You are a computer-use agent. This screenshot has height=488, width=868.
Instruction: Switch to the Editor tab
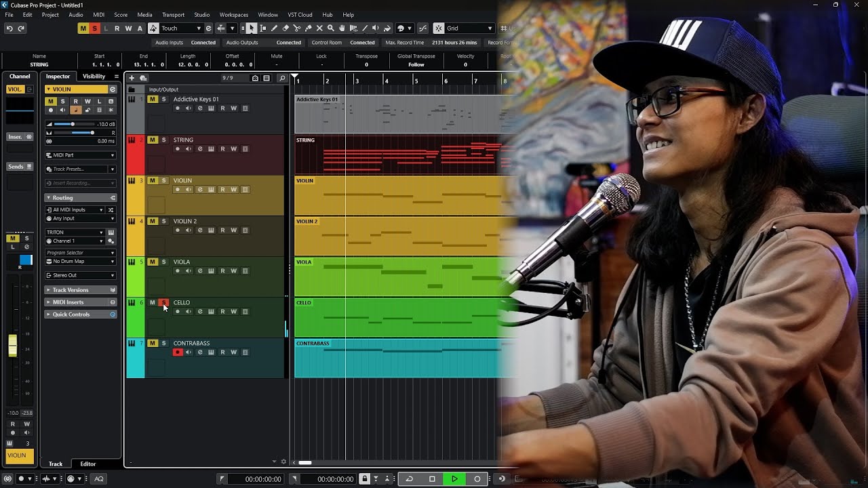(88, 464)
